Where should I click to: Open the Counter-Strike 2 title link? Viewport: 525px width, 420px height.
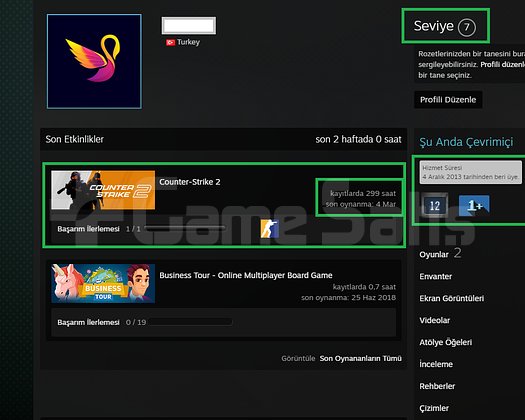[x=190, y=182]
